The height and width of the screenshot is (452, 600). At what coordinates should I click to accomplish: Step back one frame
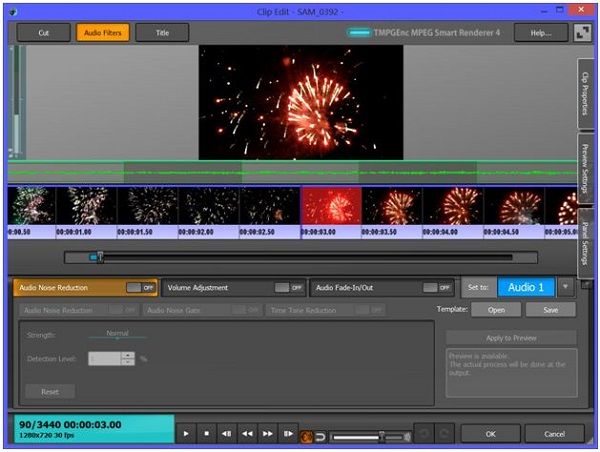[226, 434]
